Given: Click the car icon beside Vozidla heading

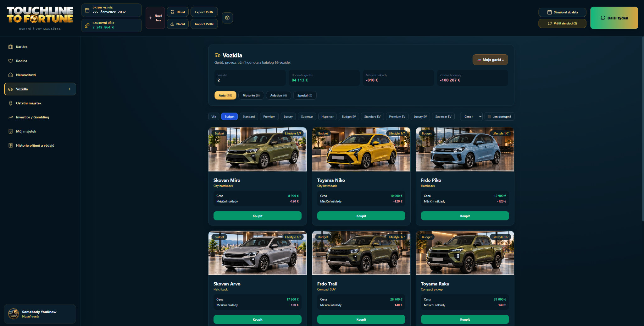Looking at the screenshot, I should click(x=217, y=55).
